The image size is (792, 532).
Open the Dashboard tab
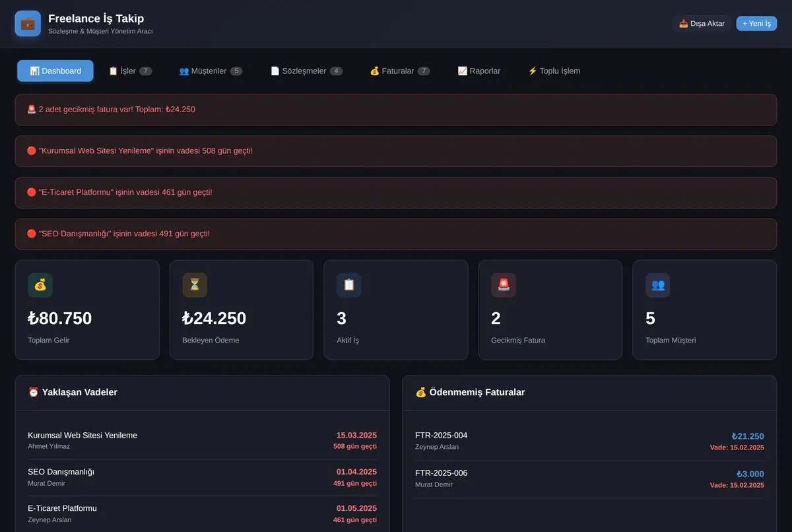[x=55, y=71]
